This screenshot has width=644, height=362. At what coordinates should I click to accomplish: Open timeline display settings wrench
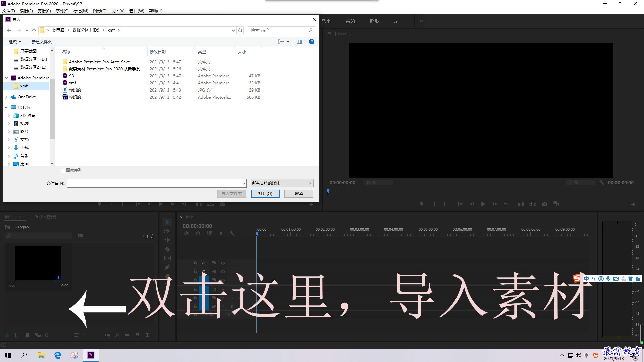point(232,233)
